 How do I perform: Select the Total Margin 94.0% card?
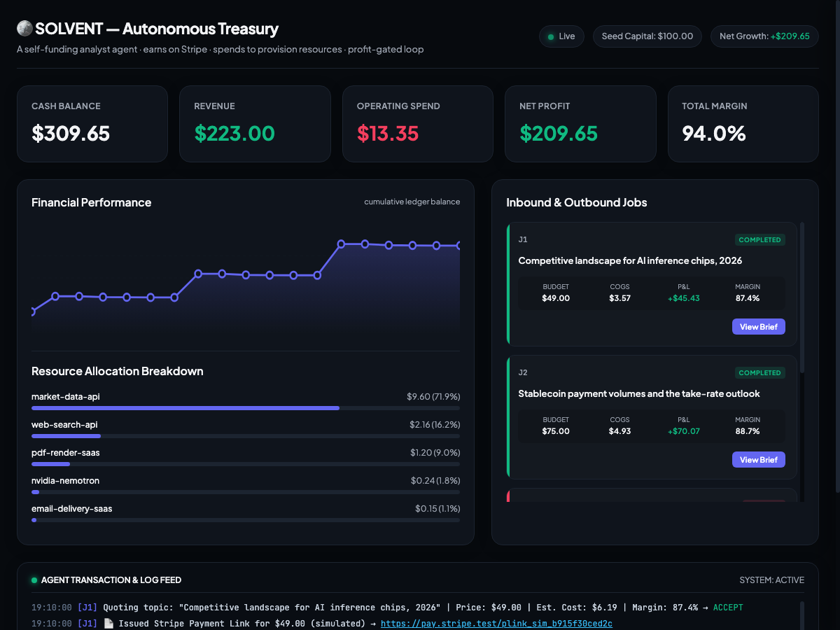743,124
